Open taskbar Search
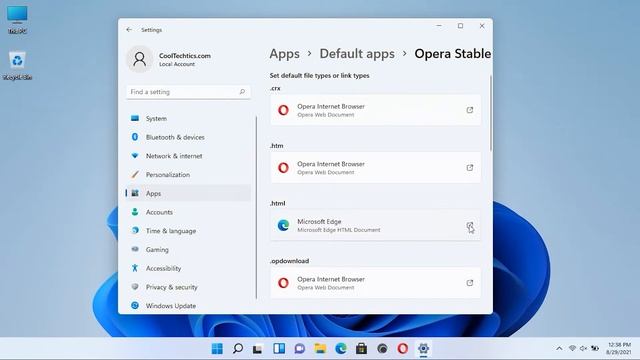This screenshot has width=640, height=360. tap(238, 349)
